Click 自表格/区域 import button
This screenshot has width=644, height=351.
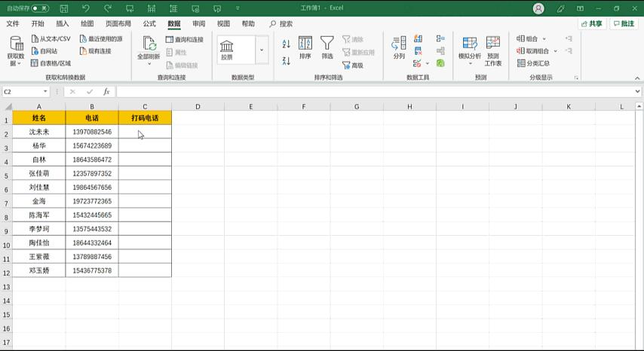pyautogui.click(x=51, y=63)
